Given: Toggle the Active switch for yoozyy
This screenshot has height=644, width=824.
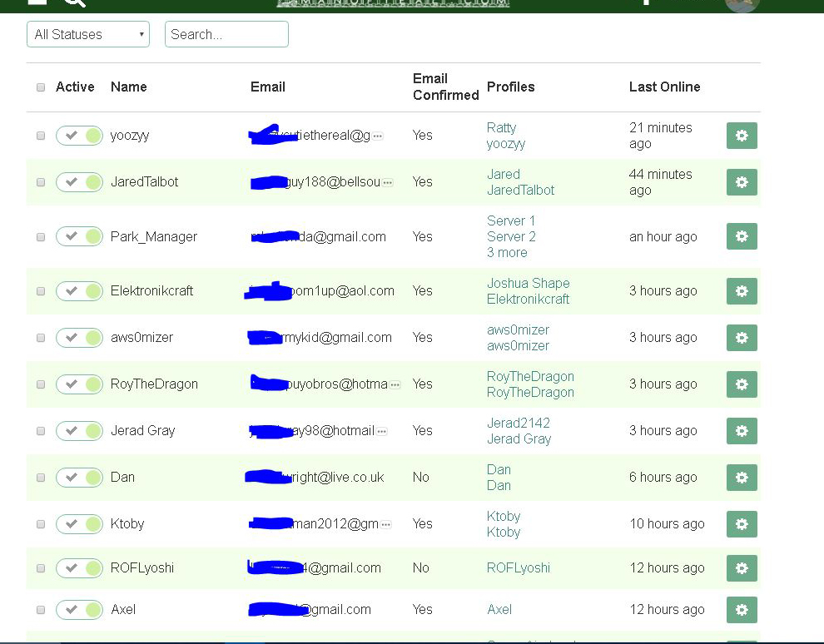Looking at the screenshot, I should [79, 136].
